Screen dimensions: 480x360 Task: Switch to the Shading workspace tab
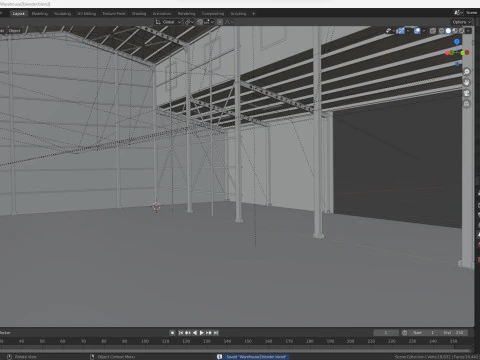pos(139,14)
